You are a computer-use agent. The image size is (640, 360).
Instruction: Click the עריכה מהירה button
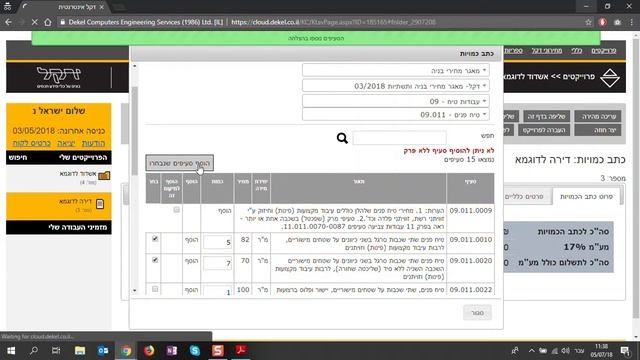(598, 116)
